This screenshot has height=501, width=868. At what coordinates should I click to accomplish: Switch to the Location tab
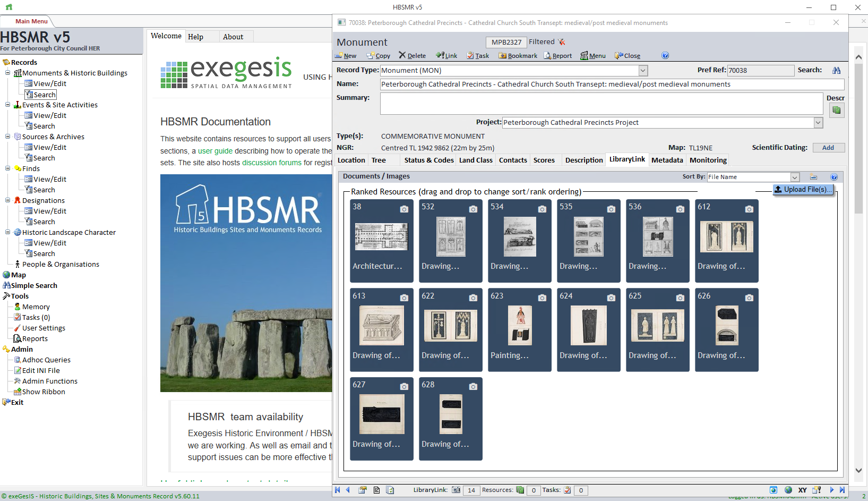pyautogui.click(x=351, y=160)
